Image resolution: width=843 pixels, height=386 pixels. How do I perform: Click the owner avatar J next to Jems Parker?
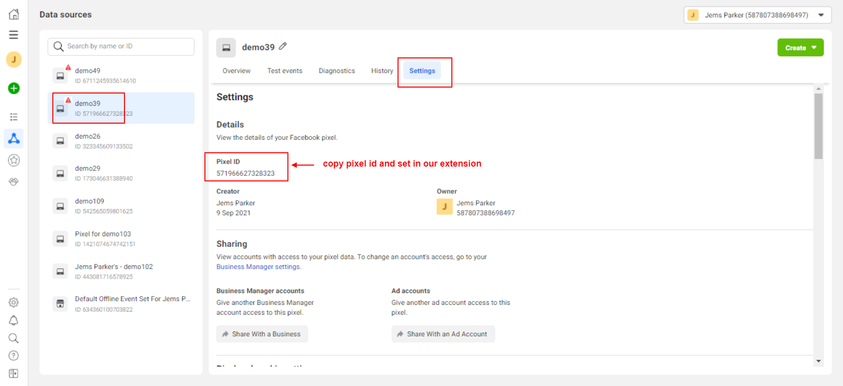pyautogui.click(x=445, y=207)
